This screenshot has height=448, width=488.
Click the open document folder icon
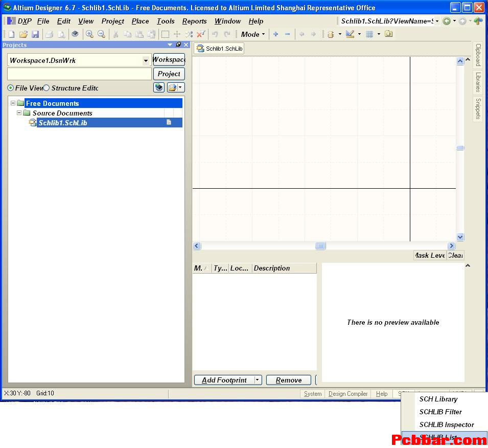click(x=24, y=34)
